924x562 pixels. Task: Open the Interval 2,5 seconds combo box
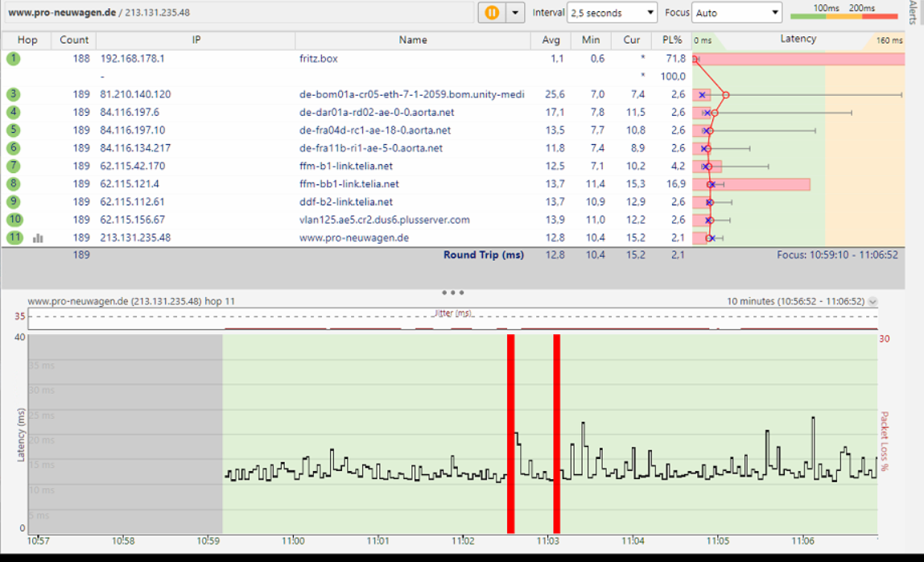[x=612, y=12]
